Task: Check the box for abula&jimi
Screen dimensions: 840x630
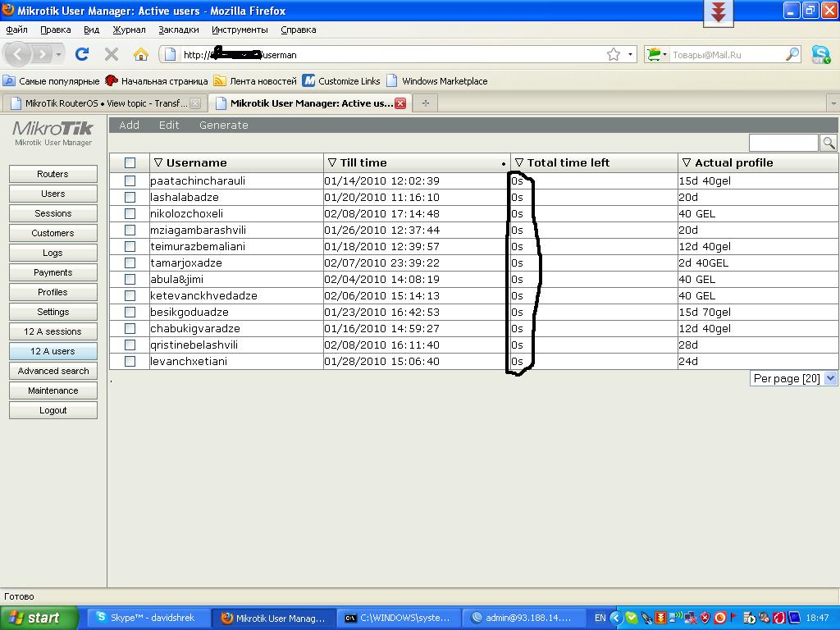Action: click(130, 279)
